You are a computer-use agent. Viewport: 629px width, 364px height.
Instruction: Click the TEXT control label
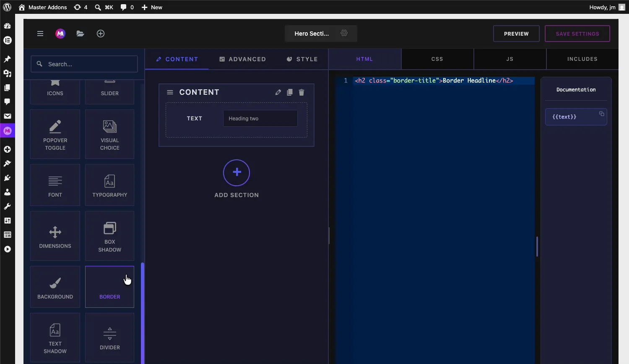pyautogui.click(x=195, y=118)
